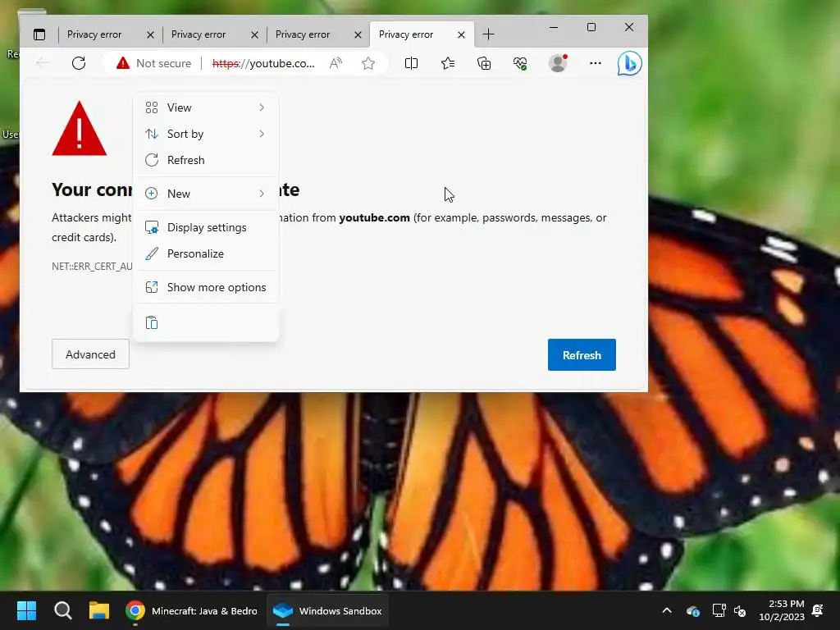The height and width of the screenshot is (630, 840).
Task: Toggle the split screen icon
Action: [x=412, y=63]
